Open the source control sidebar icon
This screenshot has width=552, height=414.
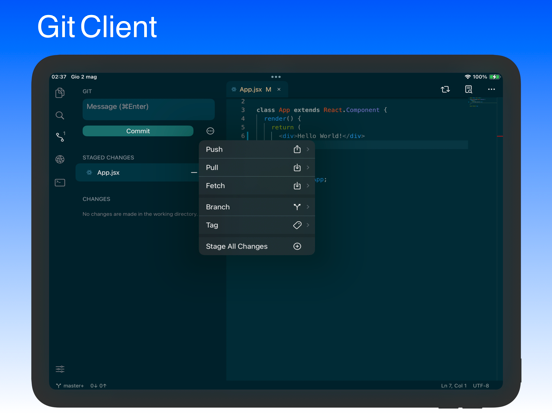click(x=60, y=137)
